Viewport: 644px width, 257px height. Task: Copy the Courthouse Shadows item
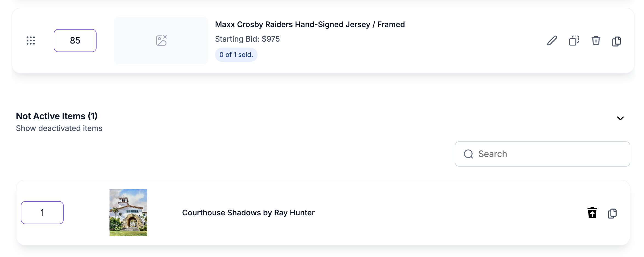coord(612,213)
